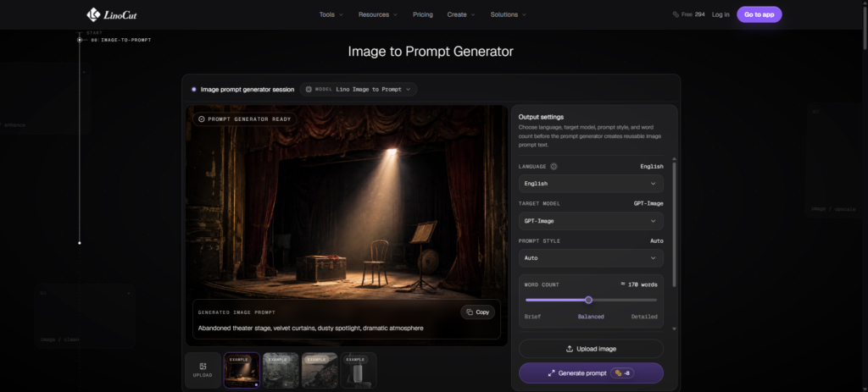Viewport: 868px width, 392px height.
Task: Expand the Auto prompt style dropdown
Action: point(591,258)
